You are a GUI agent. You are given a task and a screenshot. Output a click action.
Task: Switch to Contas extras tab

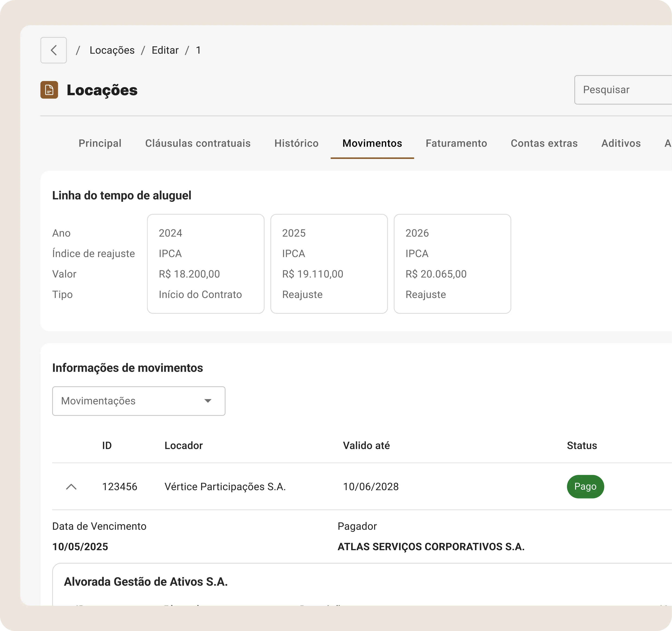coord(544,143)
